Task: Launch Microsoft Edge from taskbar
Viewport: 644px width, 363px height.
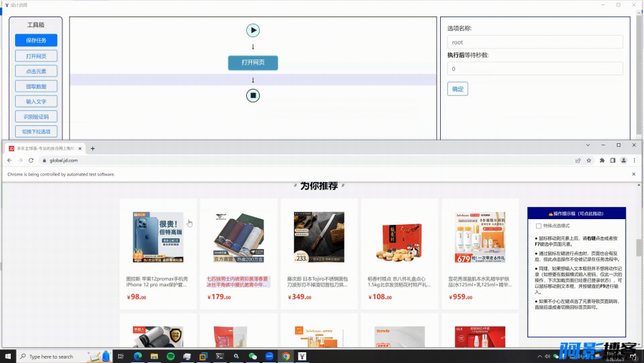Action: click(x=137, y=357)
